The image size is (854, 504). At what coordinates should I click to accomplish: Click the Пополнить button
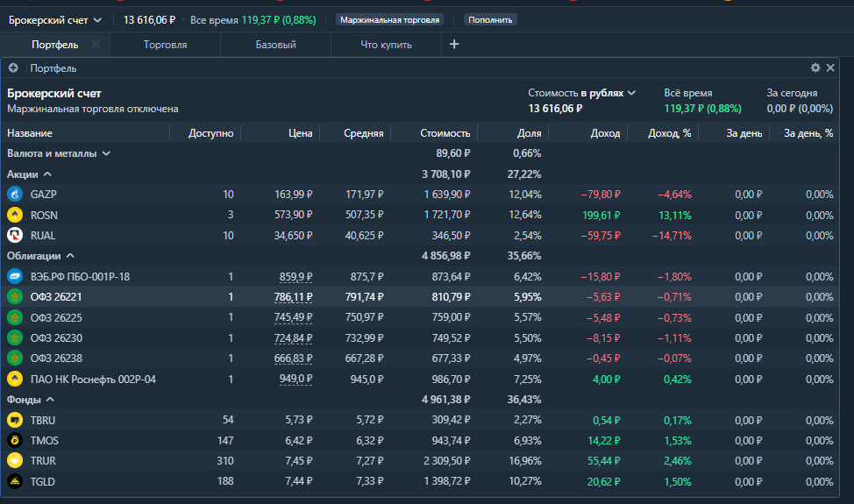pyautogui.click(x=490, y=19)
